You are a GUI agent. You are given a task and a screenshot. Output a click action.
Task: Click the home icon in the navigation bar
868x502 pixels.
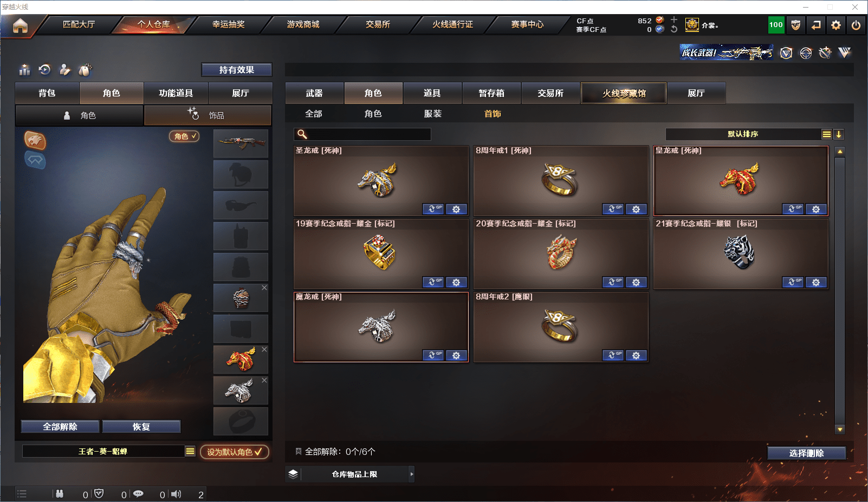pos(20,25)
